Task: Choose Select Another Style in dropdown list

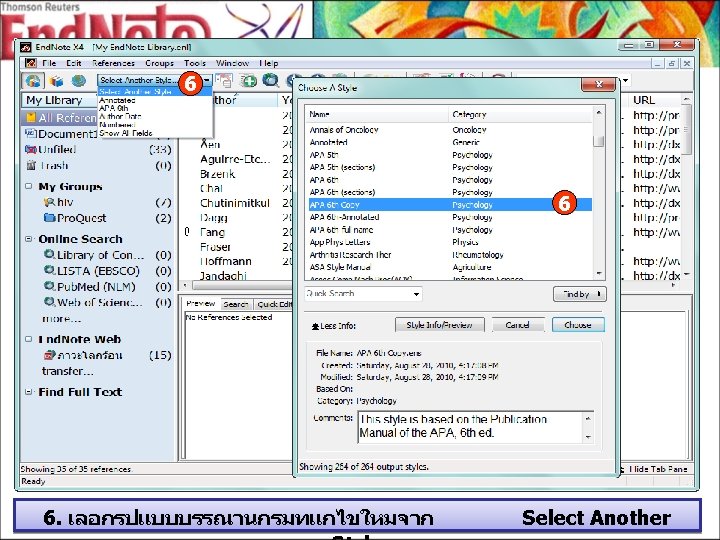Action: point(154,91)
